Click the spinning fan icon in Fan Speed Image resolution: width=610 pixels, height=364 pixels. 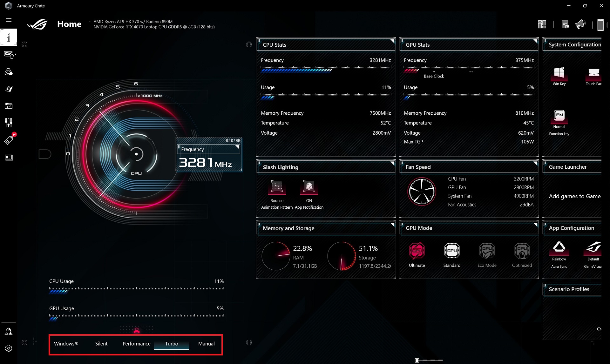(422, 192)
